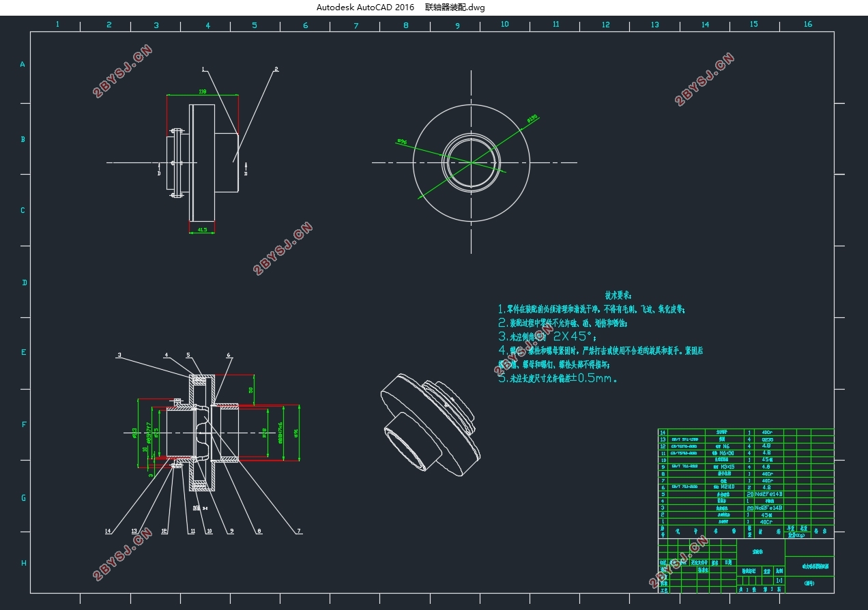Select the ø190 diameter dimension on circular view
The width and height of the screenshot is (868, 610).
coord(533,118)
